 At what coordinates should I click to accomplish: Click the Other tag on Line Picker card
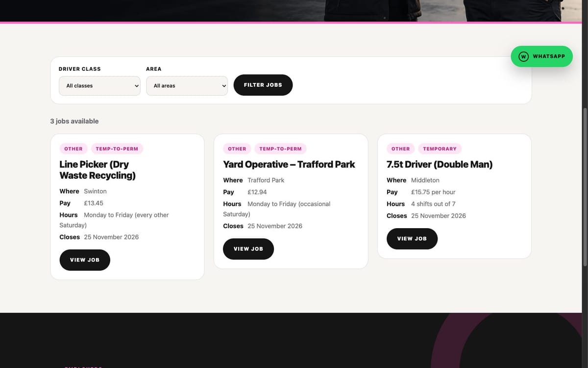click(x=73, y=149)
